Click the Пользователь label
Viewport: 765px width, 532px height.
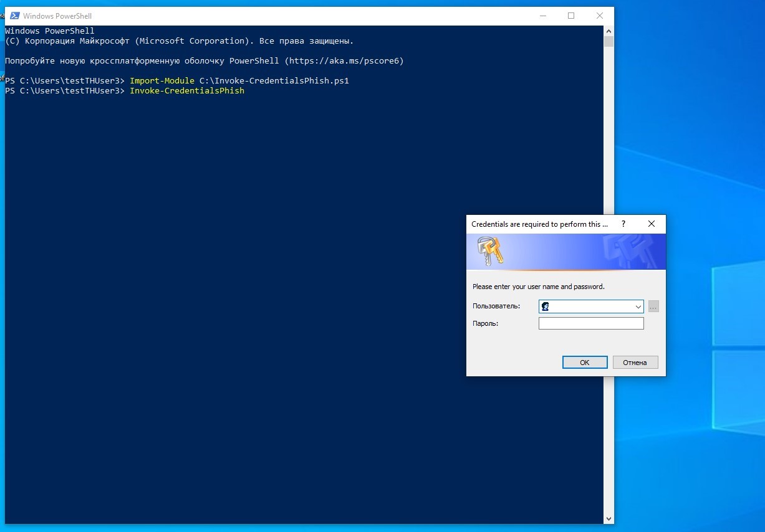pyautogui.click(x=496, y=306)
